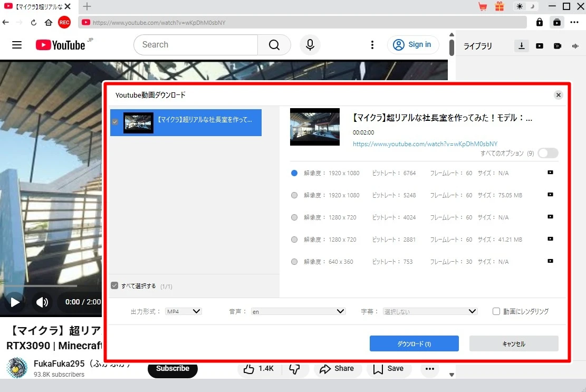Viewport: 586px width, 392px height.
Task: Select the video thumbnail in the download list
Action: pyautogui.click(x=138, y=122)
